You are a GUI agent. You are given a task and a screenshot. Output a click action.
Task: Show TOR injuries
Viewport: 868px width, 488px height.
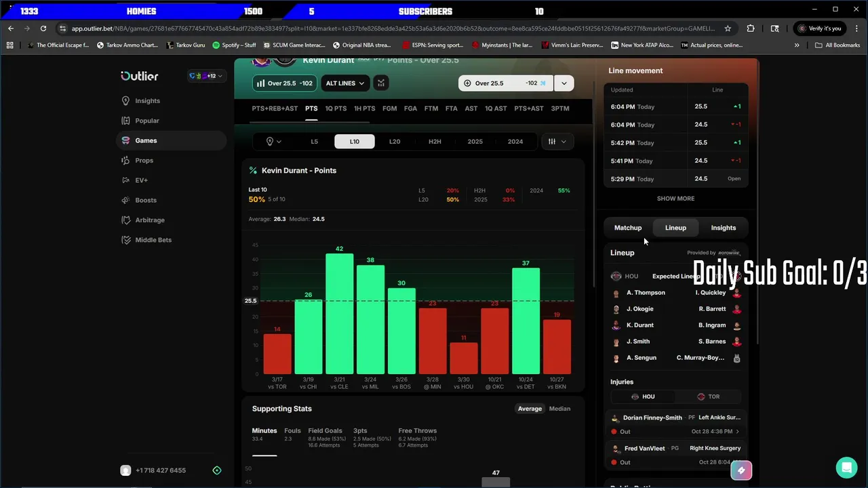click(708, 396)
